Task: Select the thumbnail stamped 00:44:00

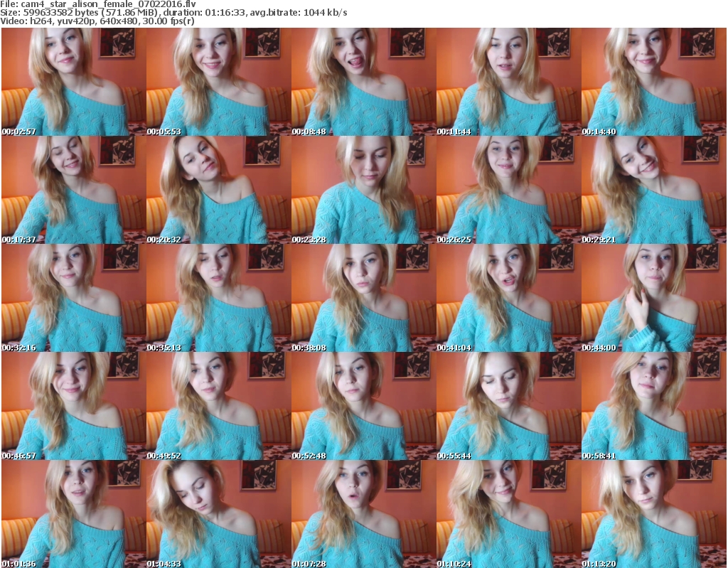Action: tap(654, 298)
